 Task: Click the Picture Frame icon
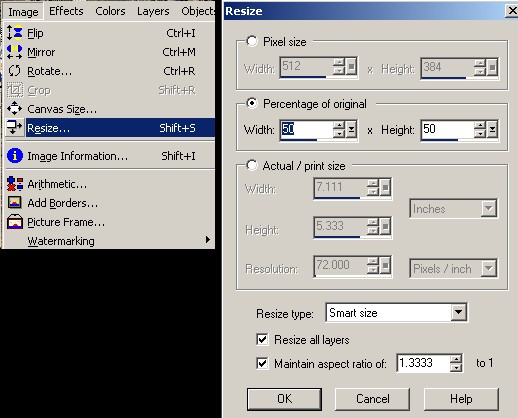coord(15,222)
